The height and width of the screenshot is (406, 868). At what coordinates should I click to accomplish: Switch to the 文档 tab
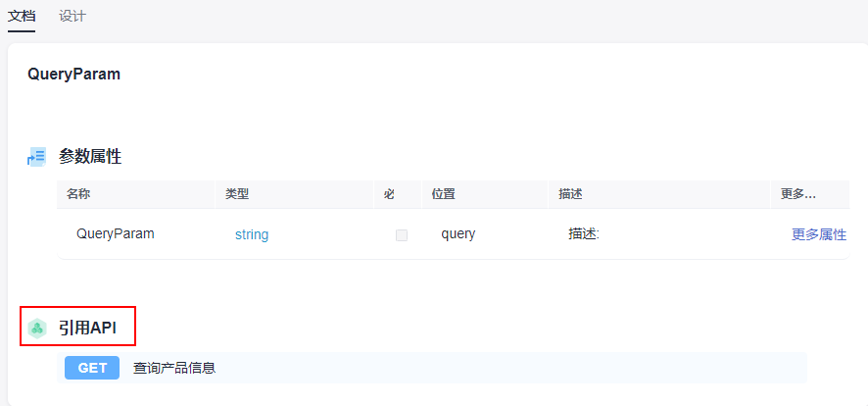click(22, 16)
